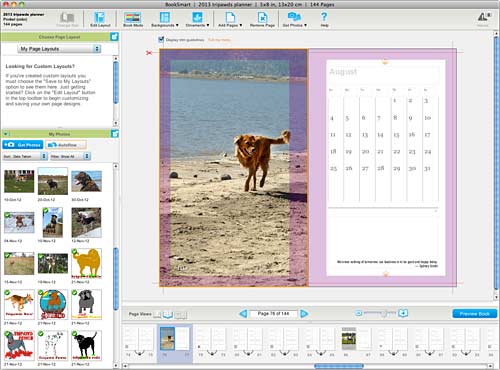
Task: Select the dalmatian outline thumbnail
Action: coord(53,345)
